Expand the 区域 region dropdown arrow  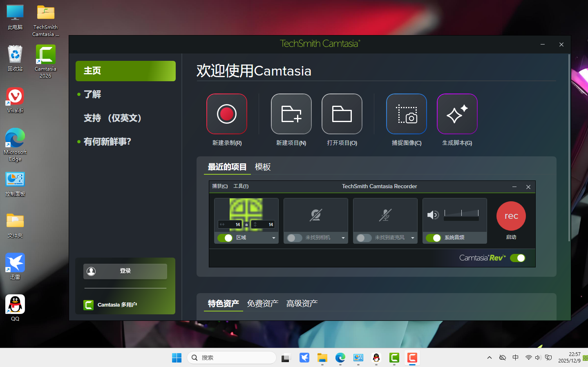(274, 238)
